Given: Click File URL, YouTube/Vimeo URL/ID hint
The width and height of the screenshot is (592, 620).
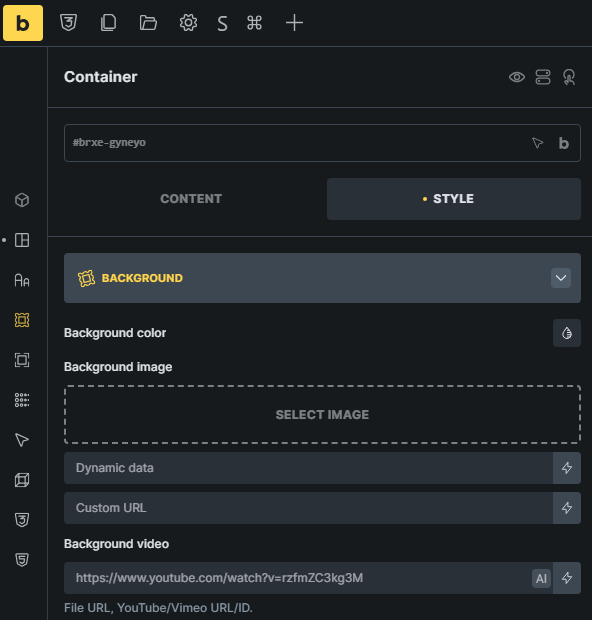Looking at the screenshot, I should click(158, 608).
